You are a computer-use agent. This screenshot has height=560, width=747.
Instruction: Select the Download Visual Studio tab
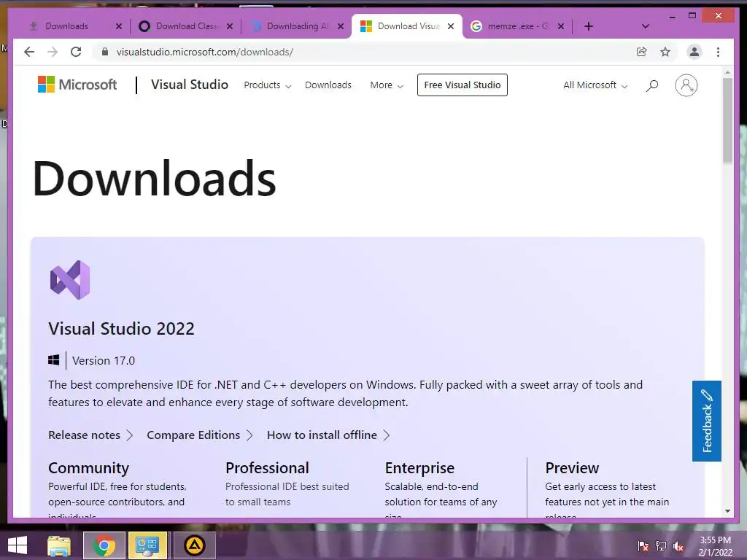[x=408, y=26]
